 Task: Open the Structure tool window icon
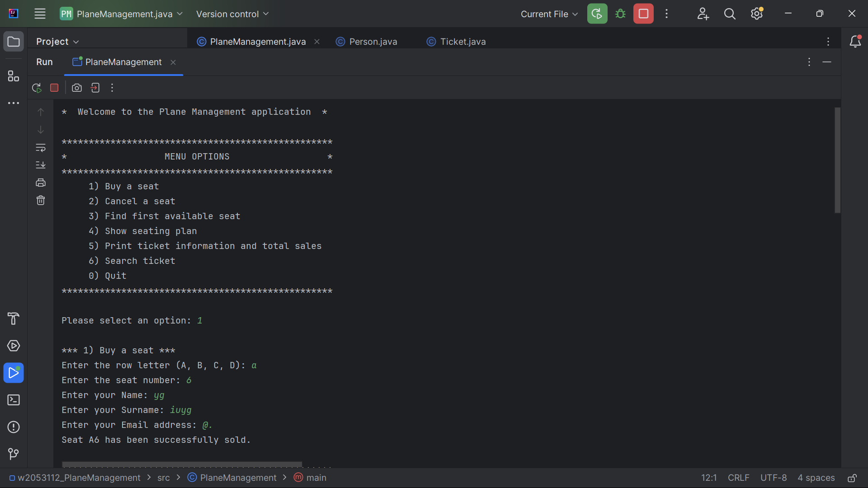pyautogui.click(x=14, y=76)
